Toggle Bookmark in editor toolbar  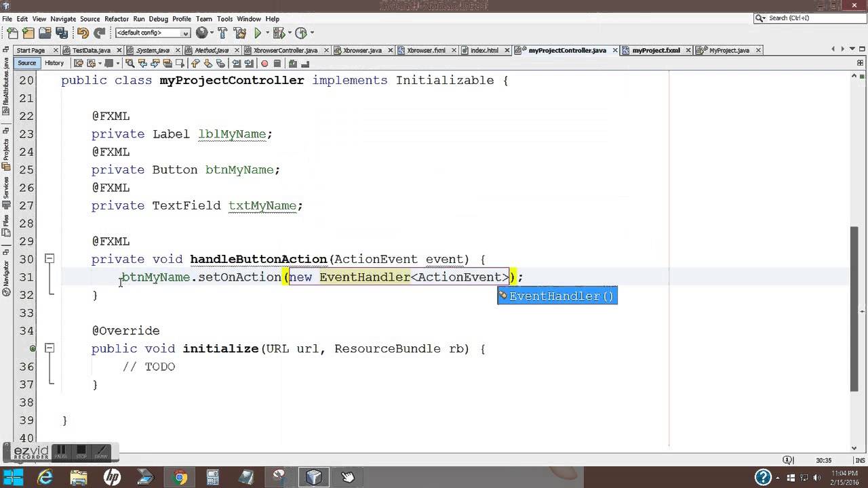[x=220, y=63]
